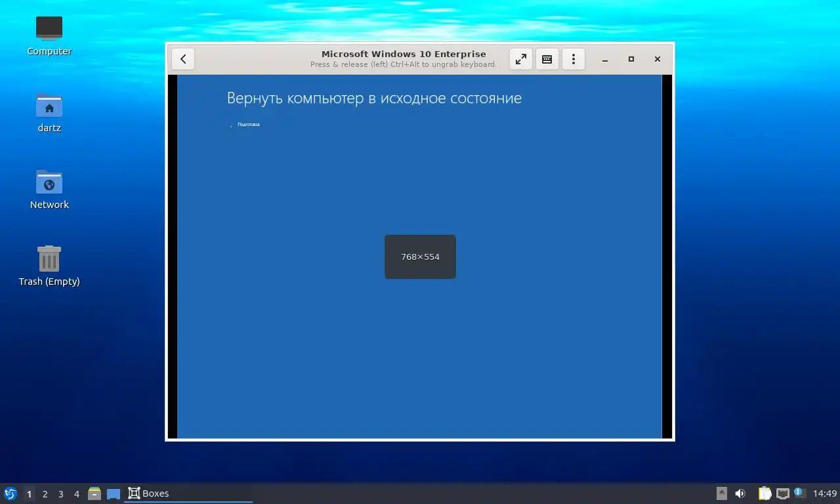
Task: Switch to workspace 1
Action: click(x=29, y=493)
